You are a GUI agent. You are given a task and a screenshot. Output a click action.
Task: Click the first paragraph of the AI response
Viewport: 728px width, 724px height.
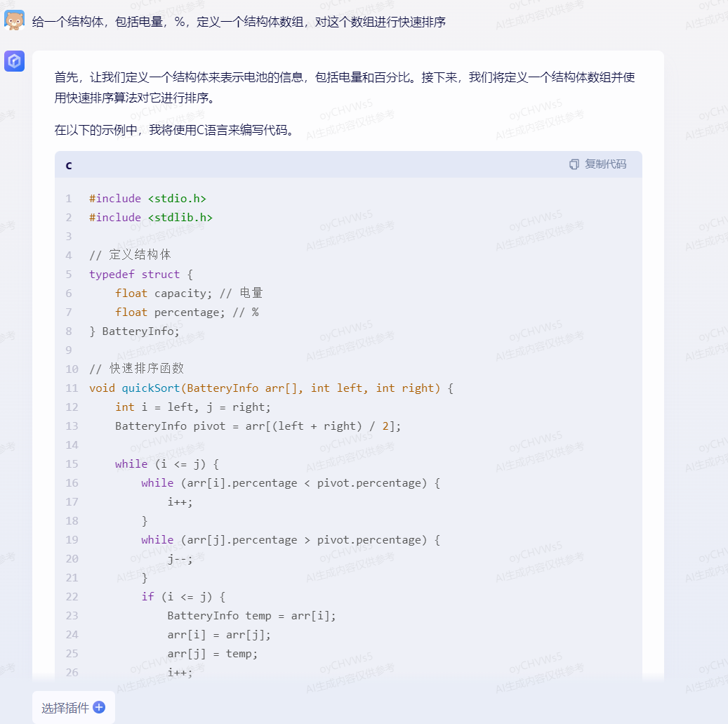(x=344, y=87)
